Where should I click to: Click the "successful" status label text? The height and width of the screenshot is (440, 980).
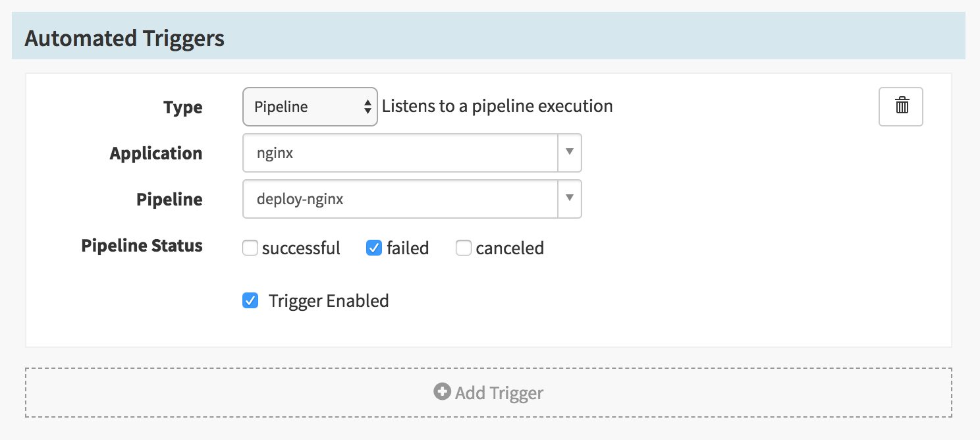tap(301, 248)
